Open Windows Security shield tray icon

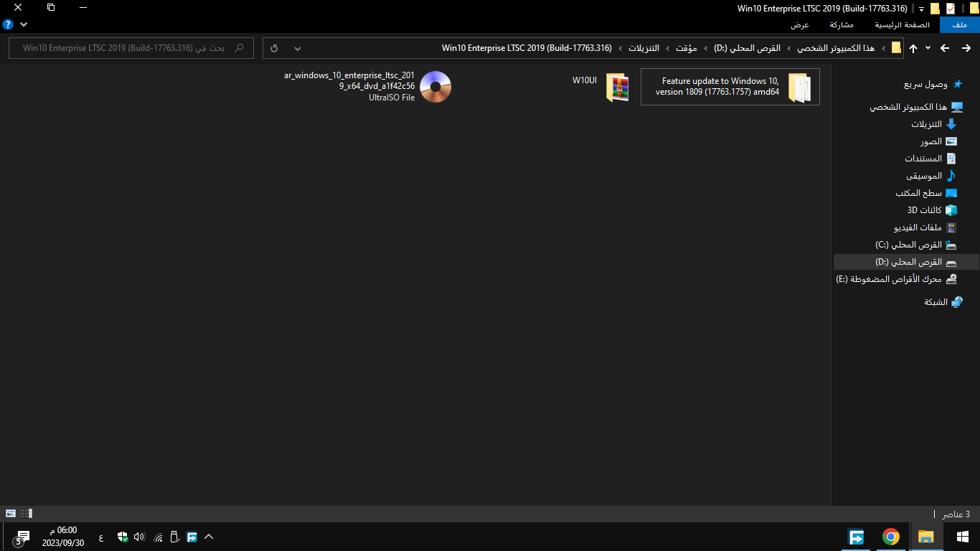click(122, 537)
